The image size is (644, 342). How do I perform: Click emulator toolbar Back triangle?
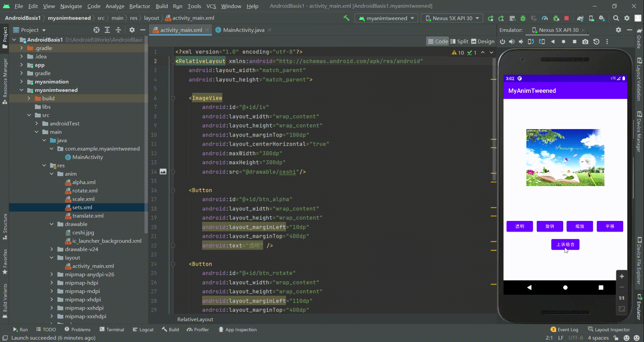pos(553,42)
